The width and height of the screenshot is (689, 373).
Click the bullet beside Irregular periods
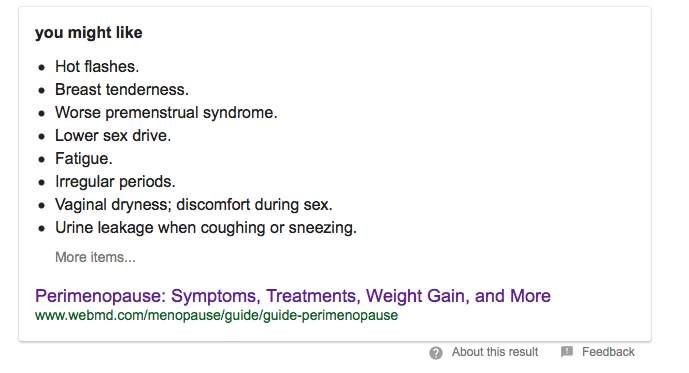pyautogui.click(x=42, y=183)
